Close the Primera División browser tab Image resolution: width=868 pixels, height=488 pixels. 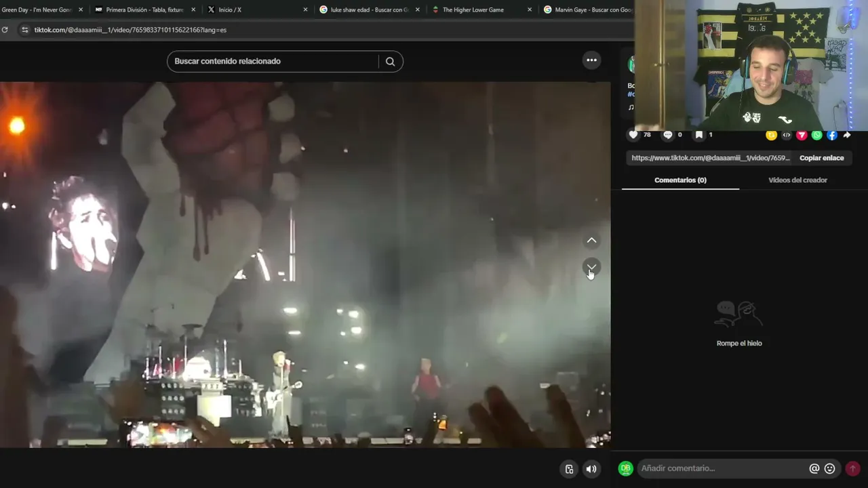click(193, 10)
